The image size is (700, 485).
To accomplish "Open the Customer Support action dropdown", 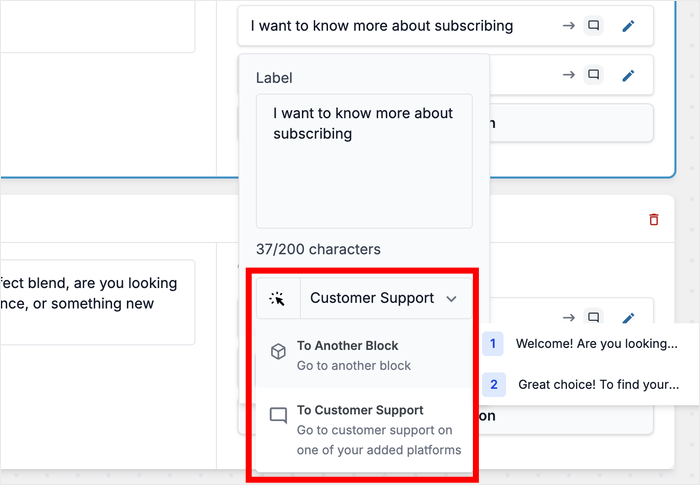I will (384, 298).
